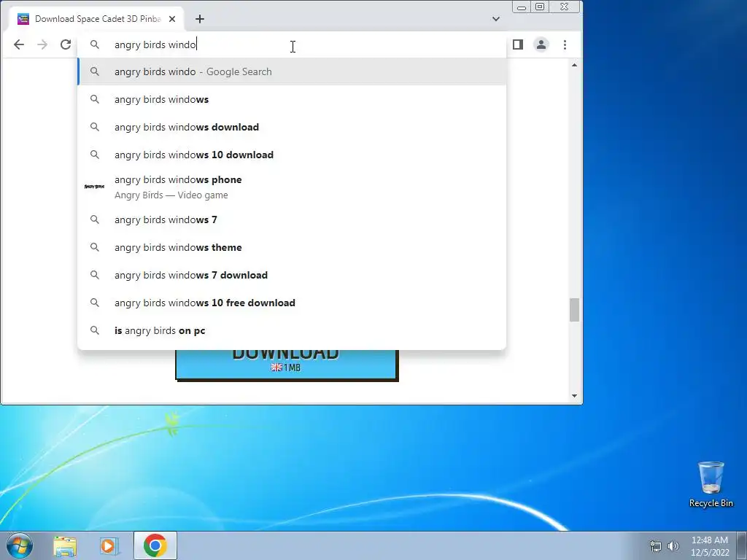Viewport: 747px width, 560px height.
Task: Close the Space Cadet 3D Pinball tab
Action: [172, 19]
